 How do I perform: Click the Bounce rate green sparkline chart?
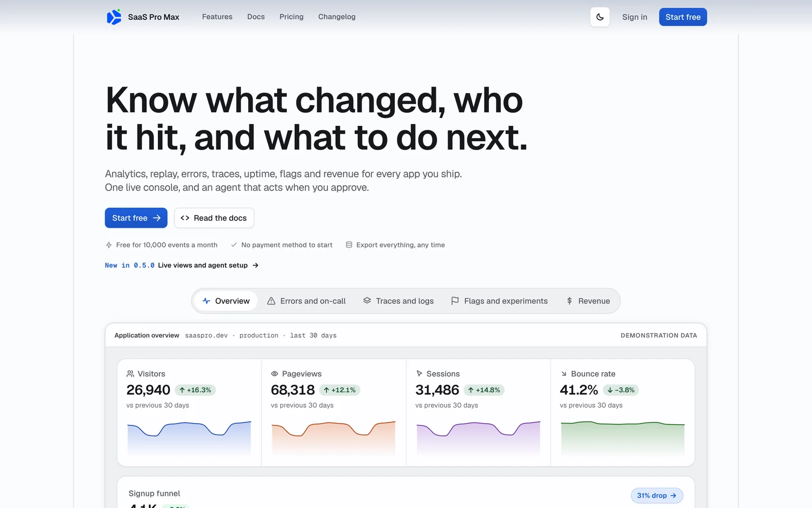coord(623,437)
